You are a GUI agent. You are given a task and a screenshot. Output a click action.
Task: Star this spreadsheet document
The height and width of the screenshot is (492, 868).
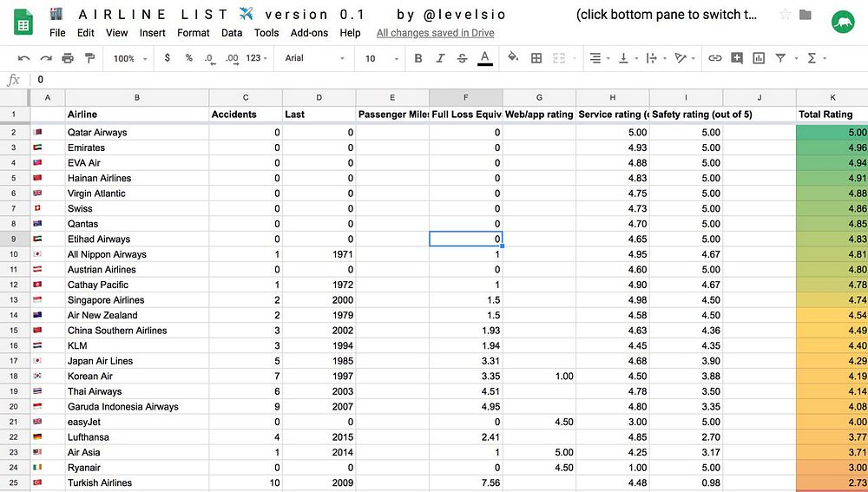[785, 15]
